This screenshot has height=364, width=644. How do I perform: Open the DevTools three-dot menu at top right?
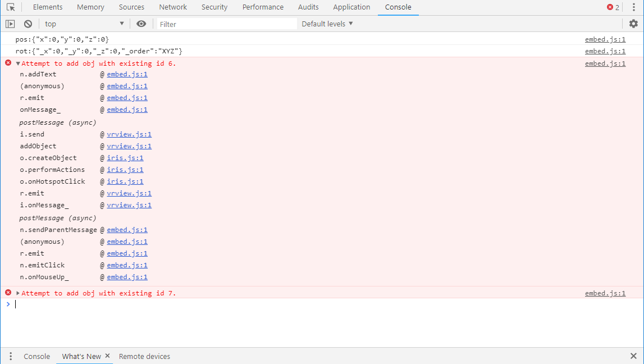[634, 7]
